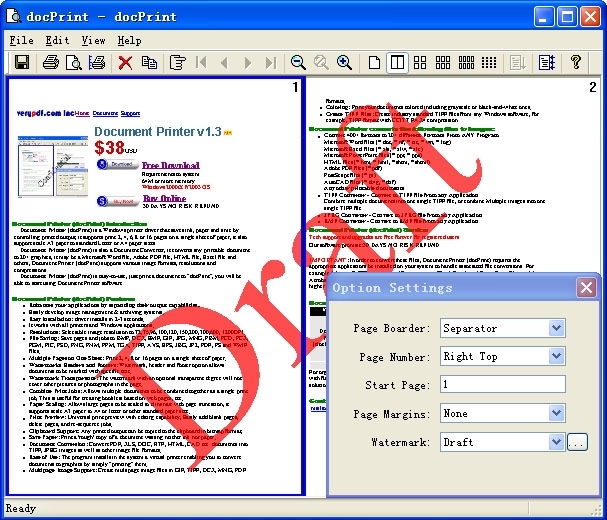Click the Support link in page header
The height and width of the screenshot is (520, 607).
(x=130, y=113)
